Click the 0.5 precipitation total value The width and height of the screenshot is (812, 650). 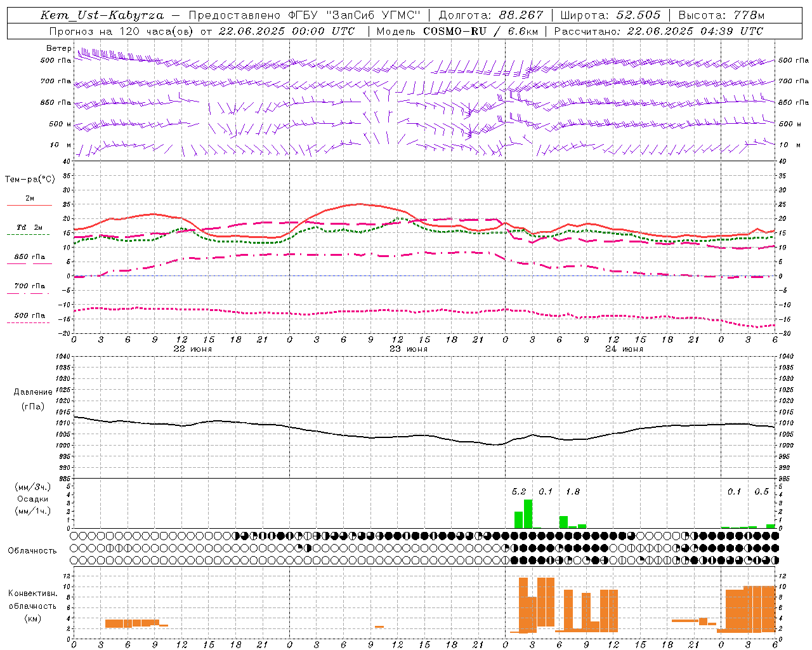761,492
